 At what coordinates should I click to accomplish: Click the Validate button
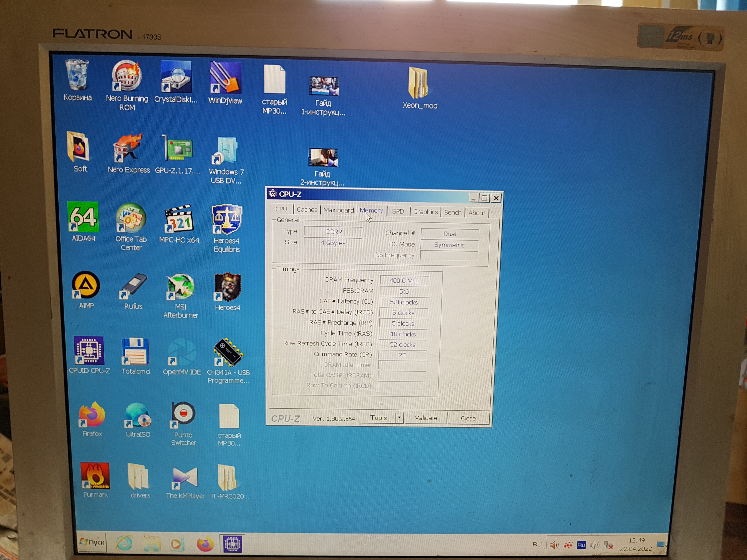coord(426,418)
